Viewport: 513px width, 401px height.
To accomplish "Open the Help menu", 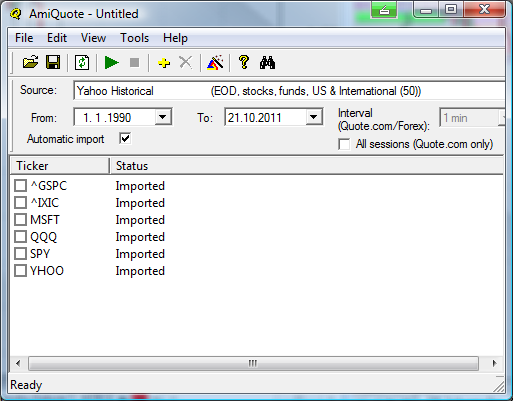I will [175, 38].
